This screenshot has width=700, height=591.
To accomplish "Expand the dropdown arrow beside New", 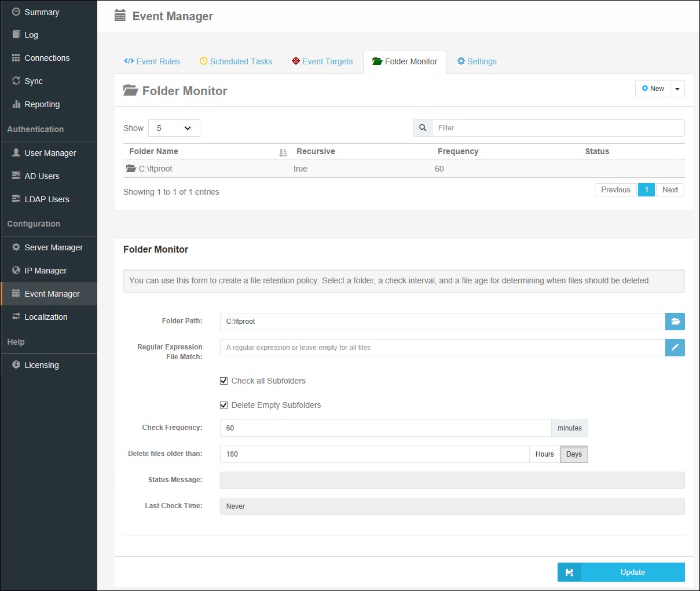I will (677, 88).
